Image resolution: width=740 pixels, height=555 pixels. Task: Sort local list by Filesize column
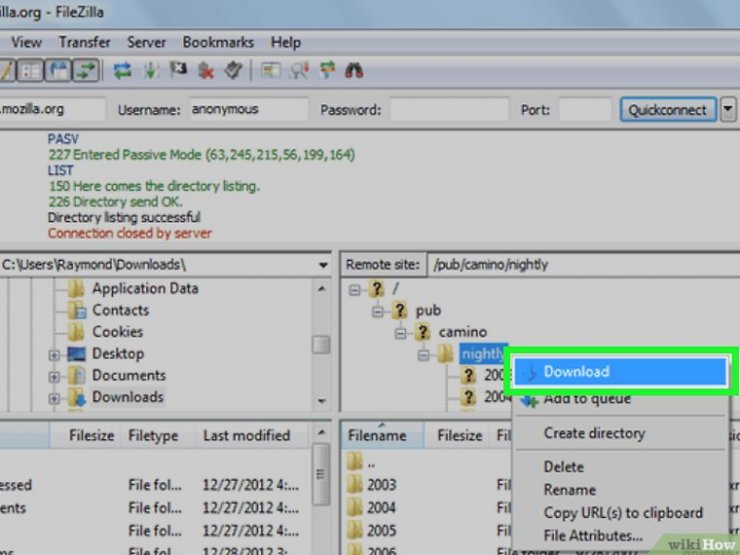click(91, 435)
